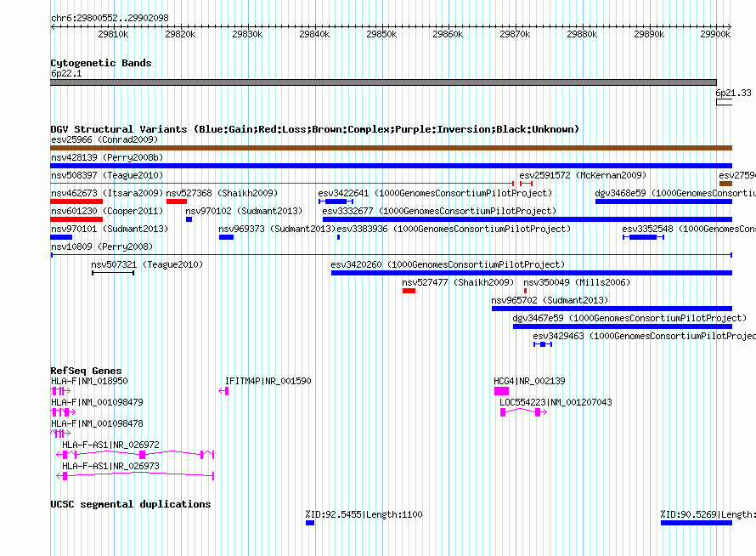Open esv2591572 (McKernan2009) variant
The image size is (756, 556).
click(x=583, y=175)
